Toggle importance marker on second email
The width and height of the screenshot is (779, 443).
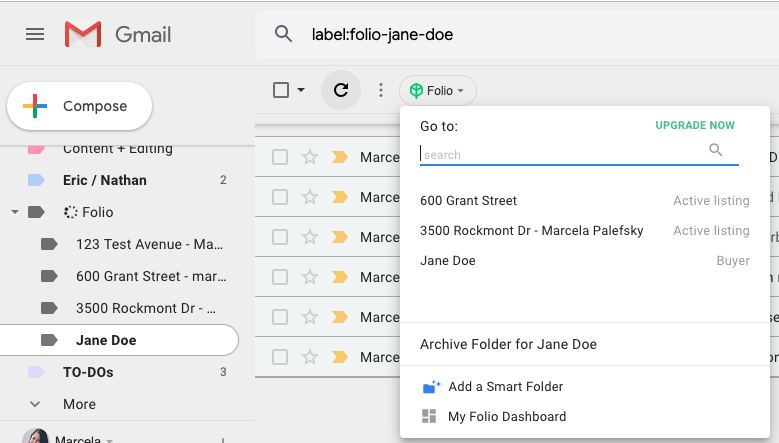[x=340, y=197]
